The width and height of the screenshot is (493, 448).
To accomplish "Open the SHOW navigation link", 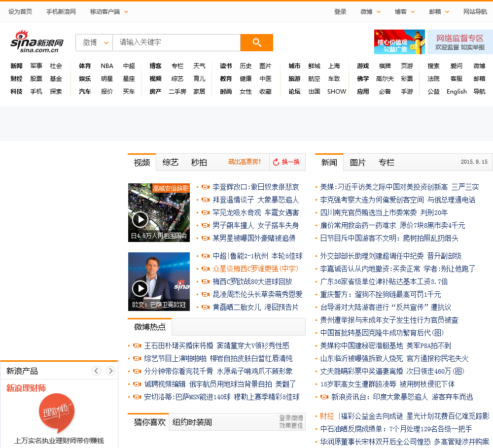I will click(x=336, y=92).
